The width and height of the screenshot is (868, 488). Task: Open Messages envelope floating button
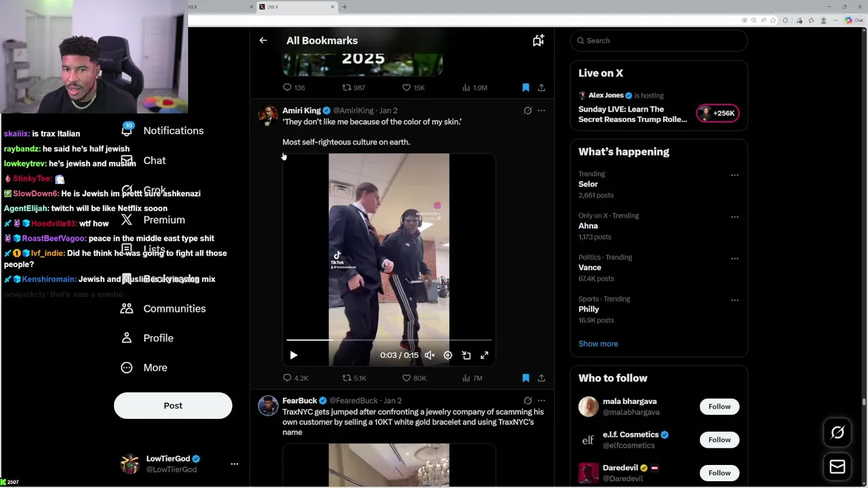point(837,467)
